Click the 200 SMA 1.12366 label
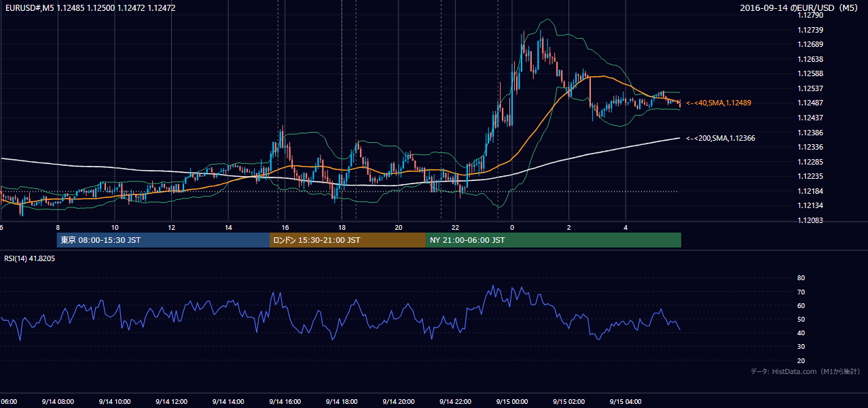The width and height of the screenshot is (868, 408). (720, 138)
